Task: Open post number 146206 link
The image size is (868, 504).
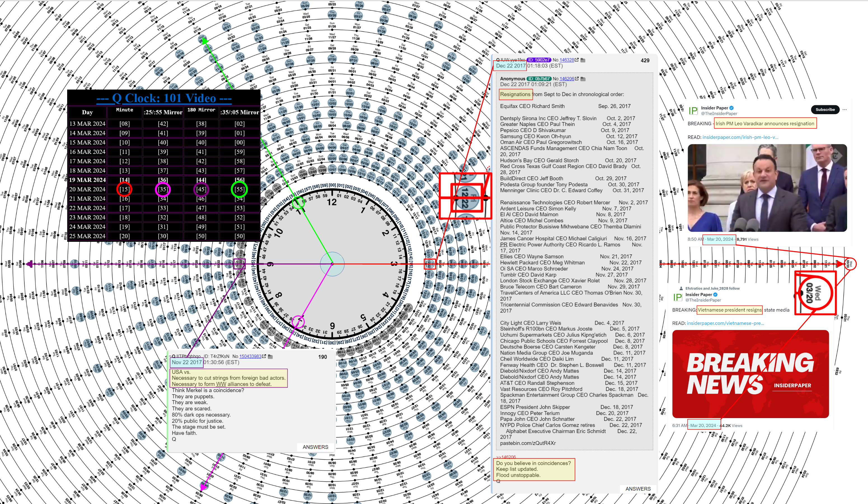Action: tap(567, 79)
